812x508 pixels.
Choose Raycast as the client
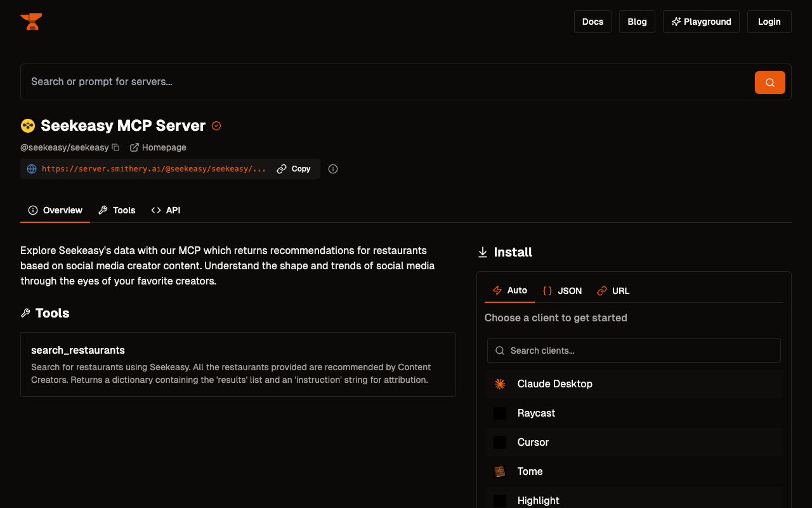634,413
